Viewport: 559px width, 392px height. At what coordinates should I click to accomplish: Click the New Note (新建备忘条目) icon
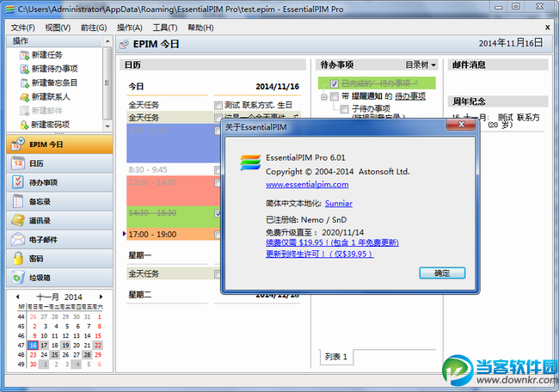[x=24, y=83]
